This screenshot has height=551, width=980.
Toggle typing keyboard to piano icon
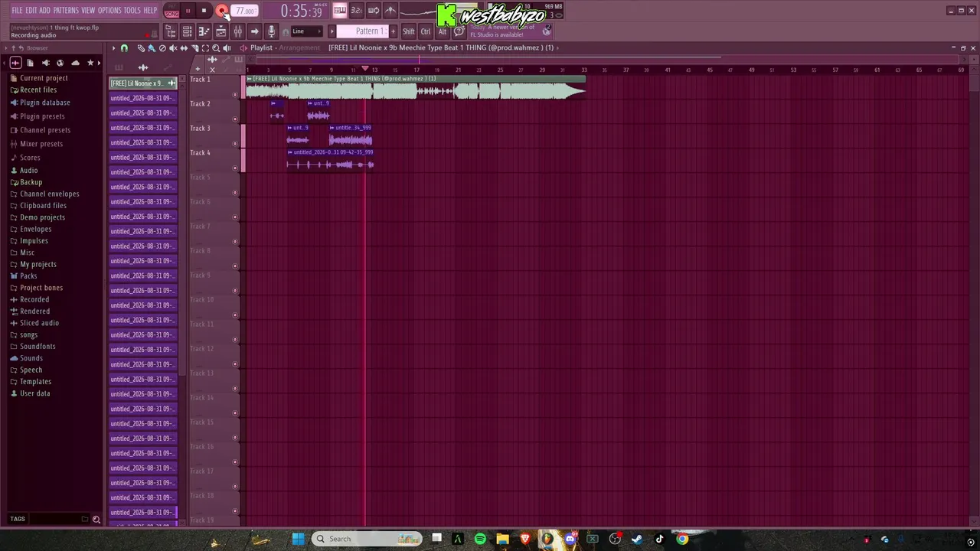click(x=339, y=11)
